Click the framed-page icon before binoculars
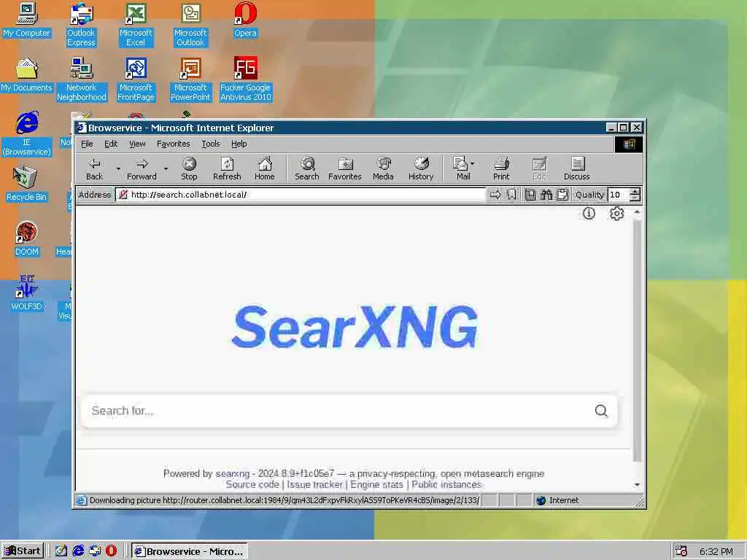Viewport: 747px width, 560px height. [x=530, y=194]
